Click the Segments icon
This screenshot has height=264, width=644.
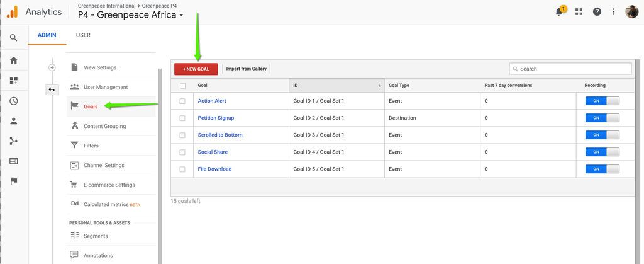pyautogui.click(x=74, y=236)
